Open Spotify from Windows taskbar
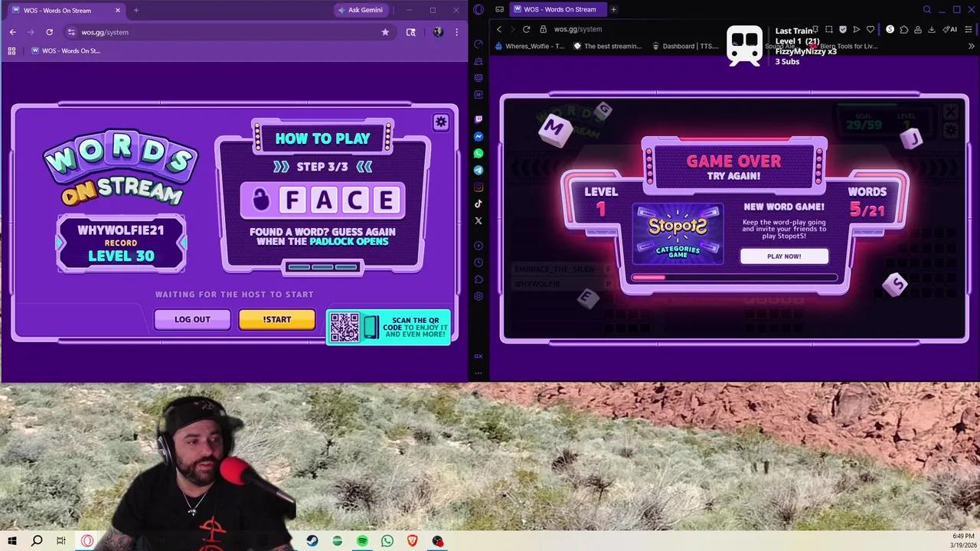Image resolution: width=980 pixels, height=551 pixels. coord(362,541)
